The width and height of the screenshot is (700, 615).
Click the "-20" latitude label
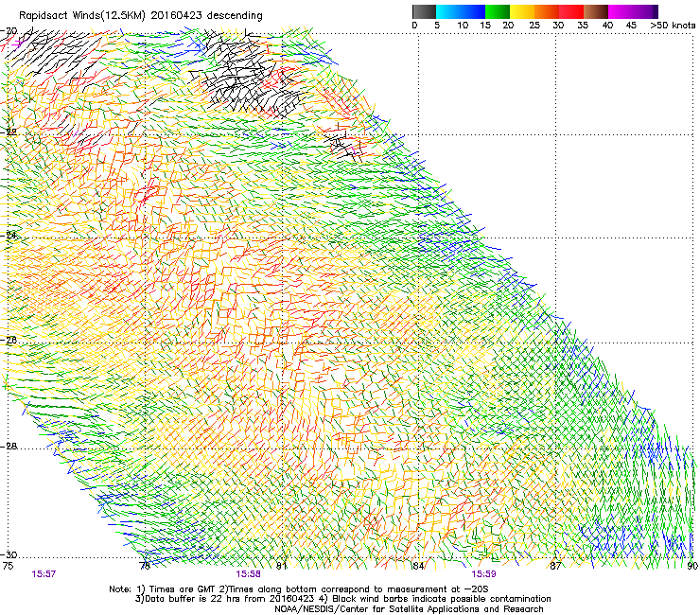(9, 31)
